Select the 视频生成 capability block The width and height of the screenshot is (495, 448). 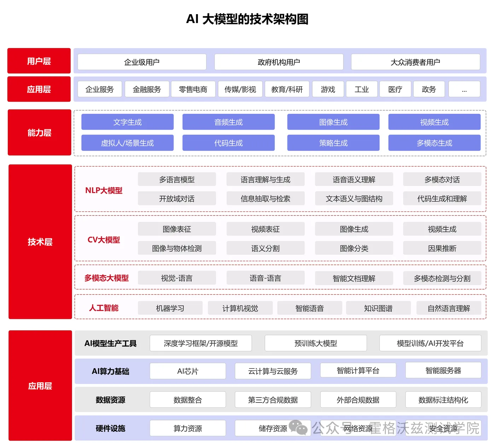(x=434, y=122)
